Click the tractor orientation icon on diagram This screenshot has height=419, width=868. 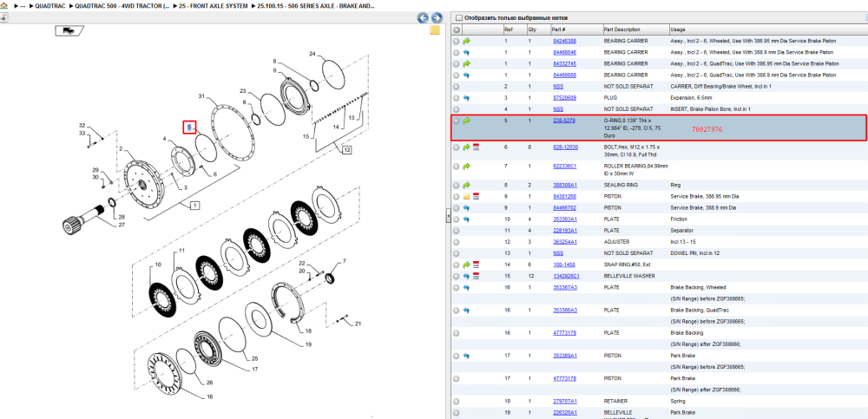coord(69,31)
